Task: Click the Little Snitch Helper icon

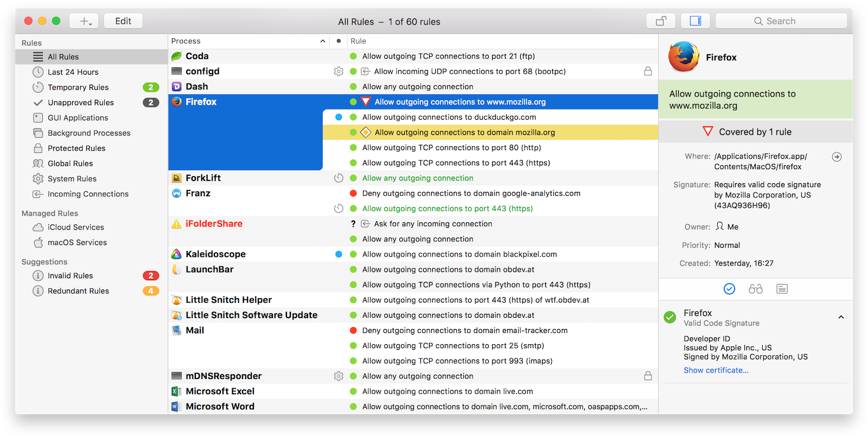Action: [x=176, y=300]
